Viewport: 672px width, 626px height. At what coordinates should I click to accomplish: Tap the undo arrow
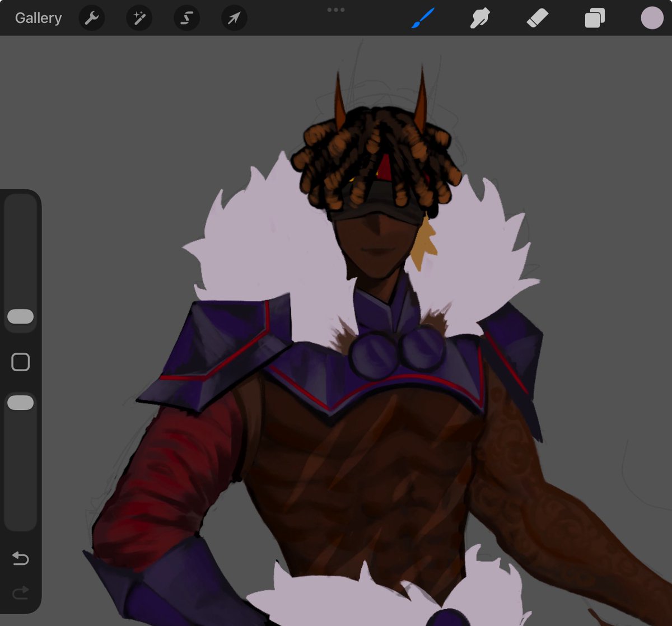coord(21,558)
